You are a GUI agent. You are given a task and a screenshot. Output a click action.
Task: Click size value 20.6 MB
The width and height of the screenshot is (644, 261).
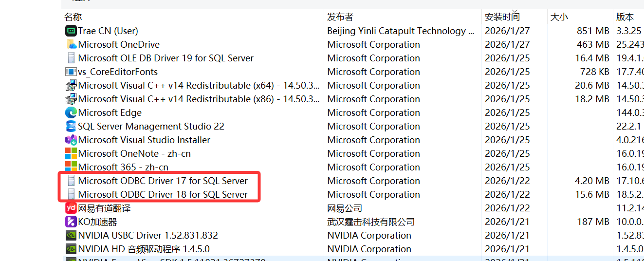(x=592, y=85)
